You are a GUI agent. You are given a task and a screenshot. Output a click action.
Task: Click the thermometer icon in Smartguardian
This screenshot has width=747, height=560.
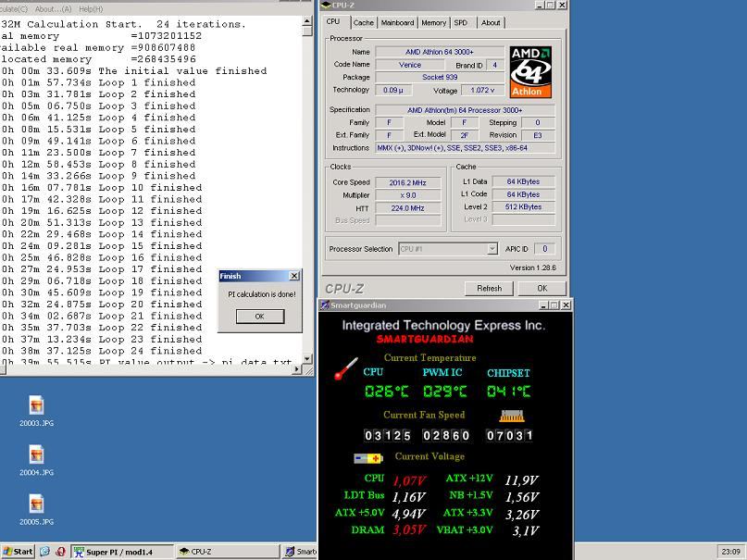[x=346, y=368]
